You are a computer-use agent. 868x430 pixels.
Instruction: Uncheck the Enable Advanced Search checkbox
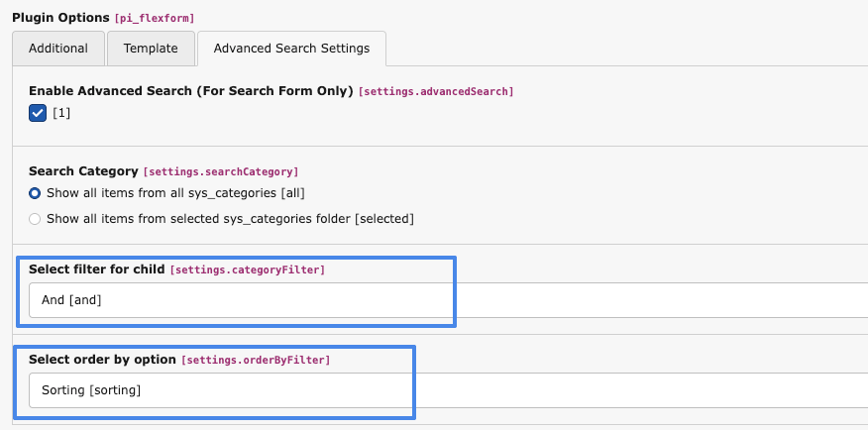coord(38,114)
